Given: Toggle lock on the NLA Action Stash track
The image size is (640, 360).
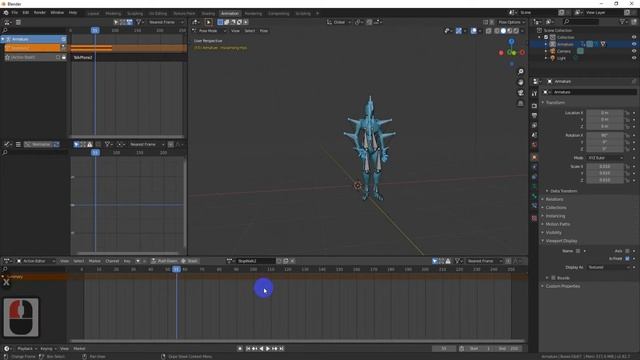Looking at the screenshot, I should (64, 58).
